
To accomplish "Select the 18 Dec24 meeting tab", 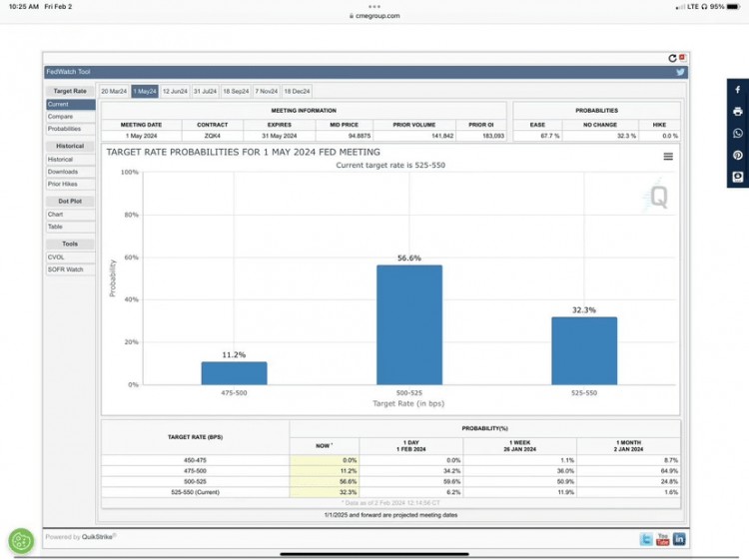I will (298, 91).
